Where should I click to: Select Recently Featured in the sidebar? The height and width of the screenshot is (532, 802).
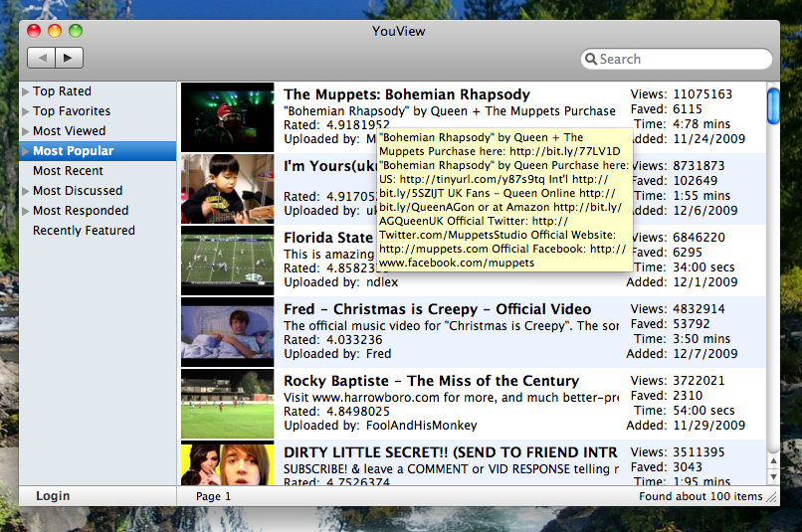coord(84,231)
